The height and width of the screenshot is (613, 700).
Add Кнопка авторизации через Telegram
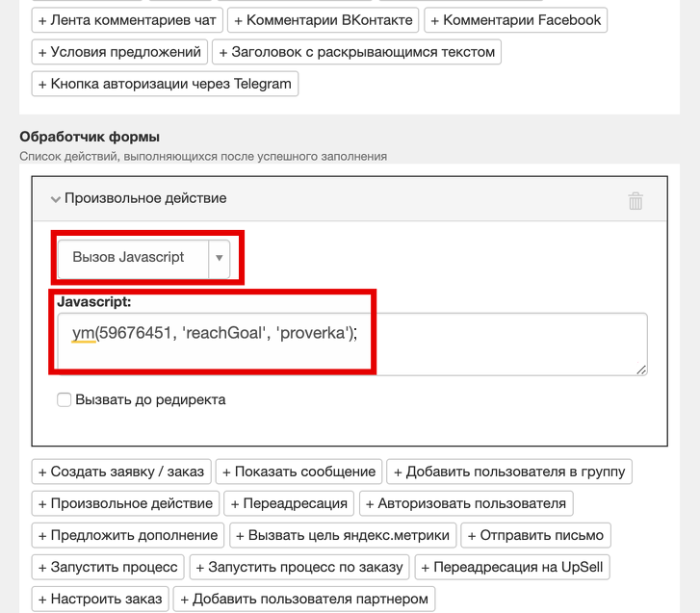[x=165, y=84]
